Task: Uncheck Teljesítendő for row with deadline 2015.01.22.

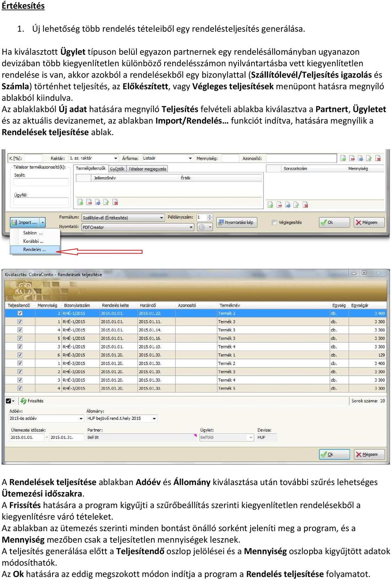Action: 20,313
